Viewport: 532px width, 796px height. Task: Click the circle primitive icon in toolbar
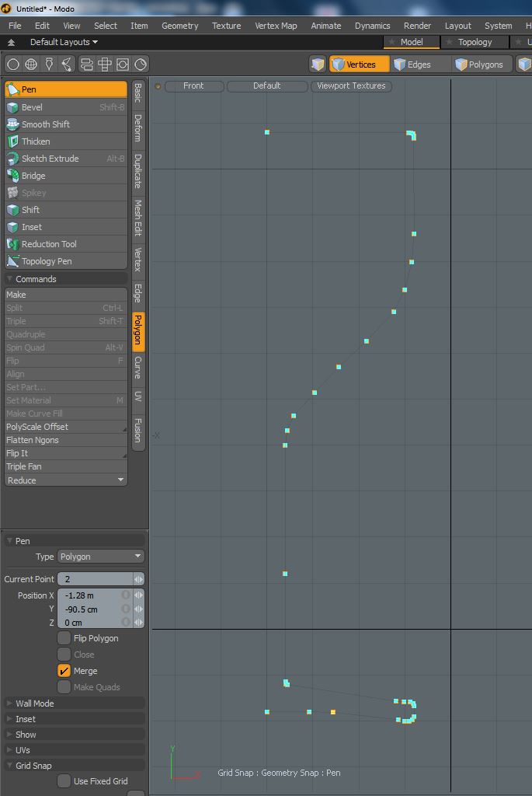click(13, 65)
